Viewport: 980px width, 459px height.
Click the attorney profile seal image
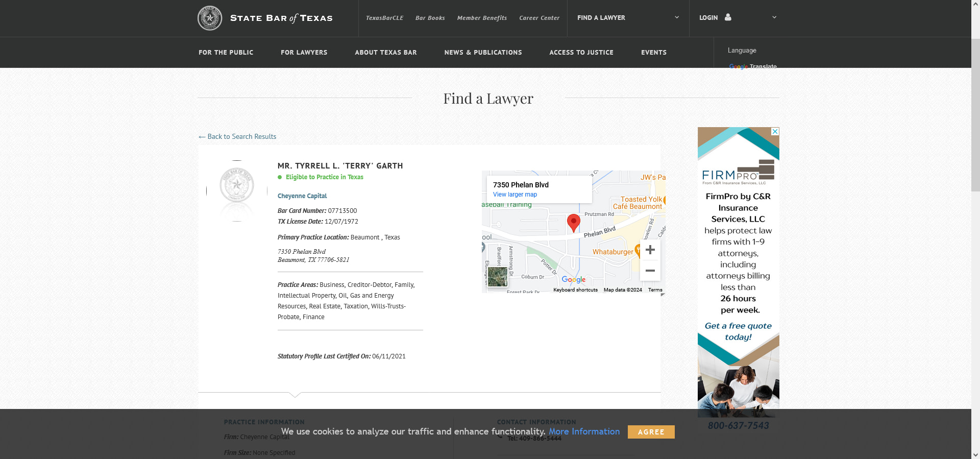237,190
